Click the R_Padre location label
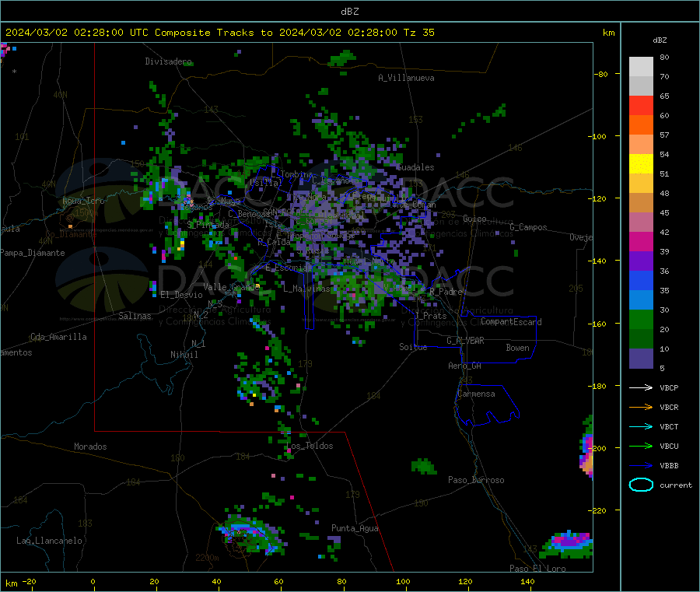The image size is (700, 592). coord(446,292)
